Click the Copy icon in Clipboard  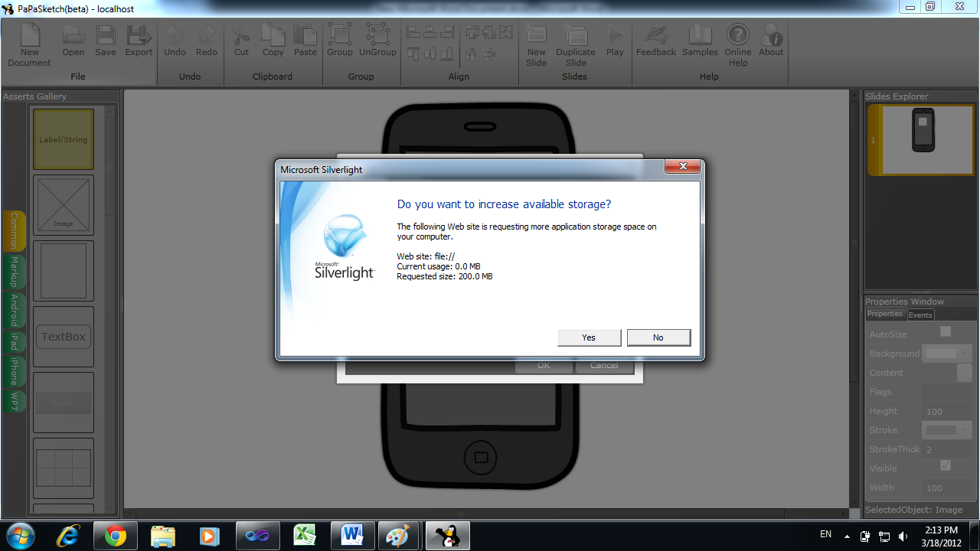point(273,35)
